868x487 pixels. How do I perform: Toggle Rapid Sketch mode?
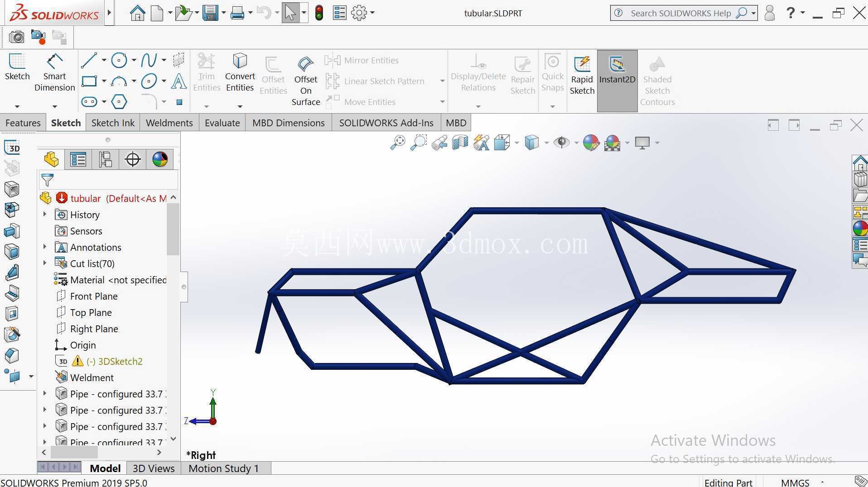pyautogui.click(x=582, y=75)
